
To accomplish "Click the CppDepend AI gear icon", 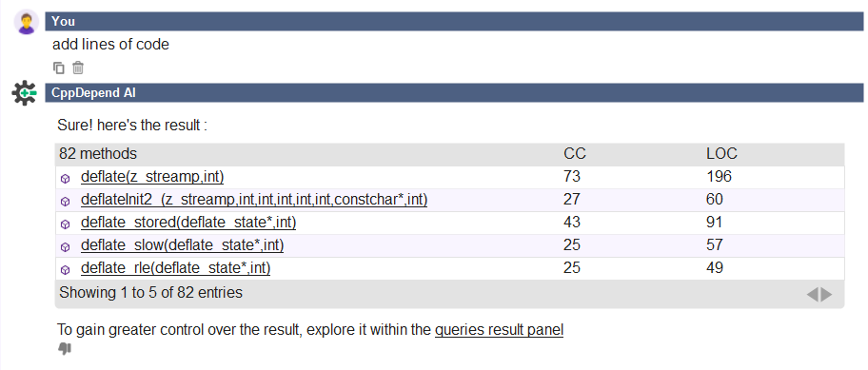I will [24, 93].
